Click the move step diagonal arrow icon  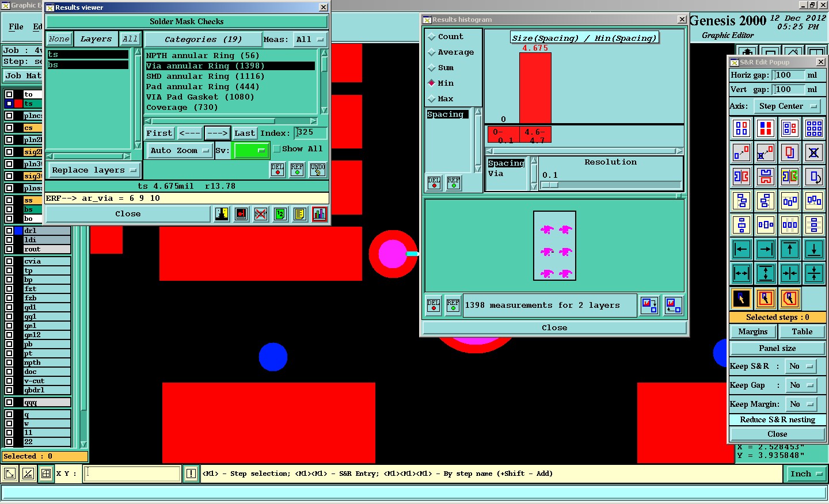click(x=741, y=152)
